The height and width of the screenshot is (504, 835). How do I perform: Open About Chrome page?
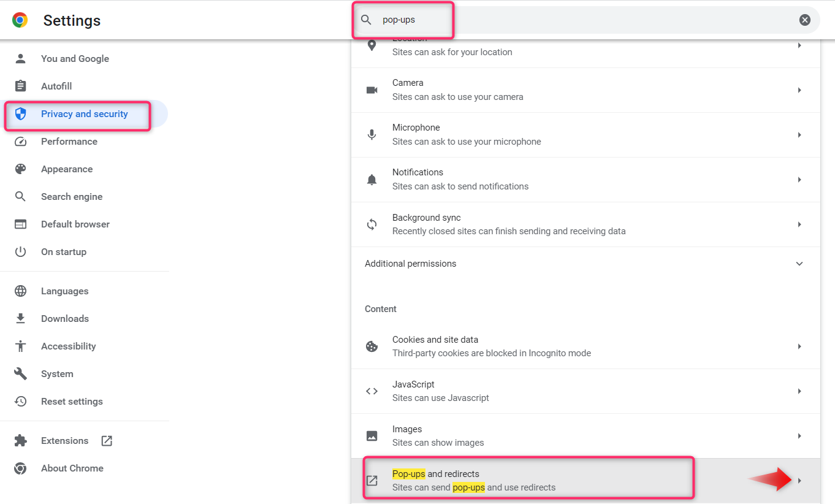(x=72, y=468)
